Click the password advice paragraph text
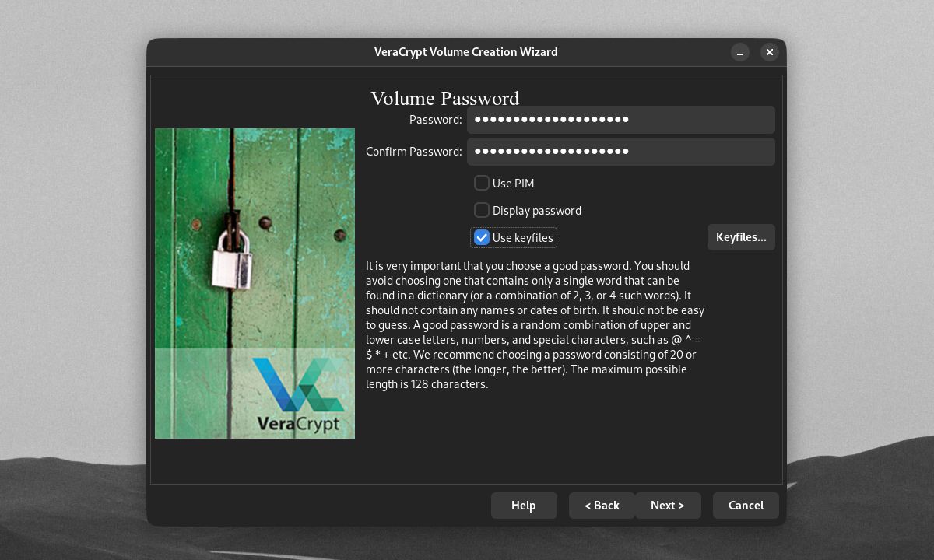Viewport: 934px width, 560px height. 535,325
